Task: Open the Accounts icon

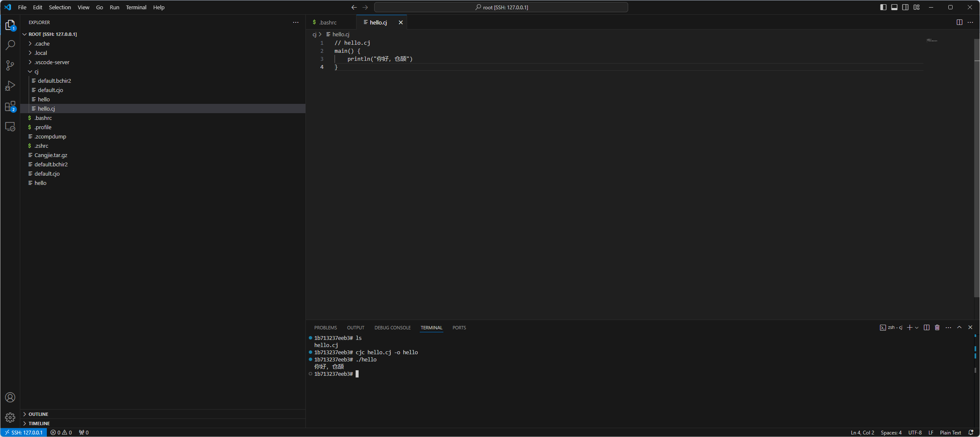Action: pyautogui.click(x=10, y=397)
